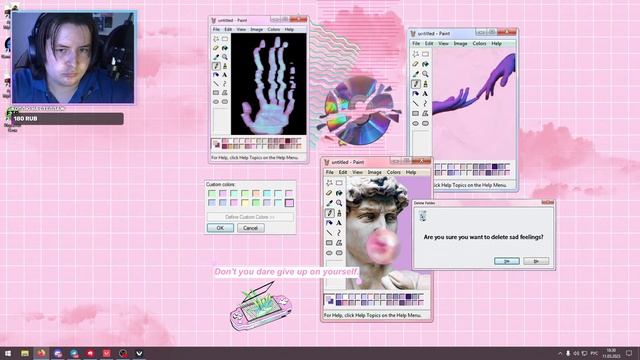Screen dimensions: 640x360
Task: Open File Explorer from the taskbar
Action: pyautogui.click(x=25, y=353)
